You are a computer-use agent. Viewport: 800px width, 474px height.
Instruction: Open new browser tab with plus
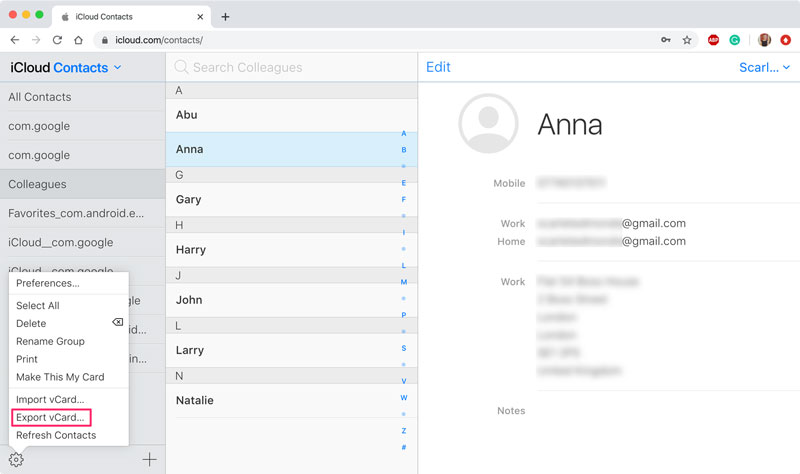(x=225, y=17)
